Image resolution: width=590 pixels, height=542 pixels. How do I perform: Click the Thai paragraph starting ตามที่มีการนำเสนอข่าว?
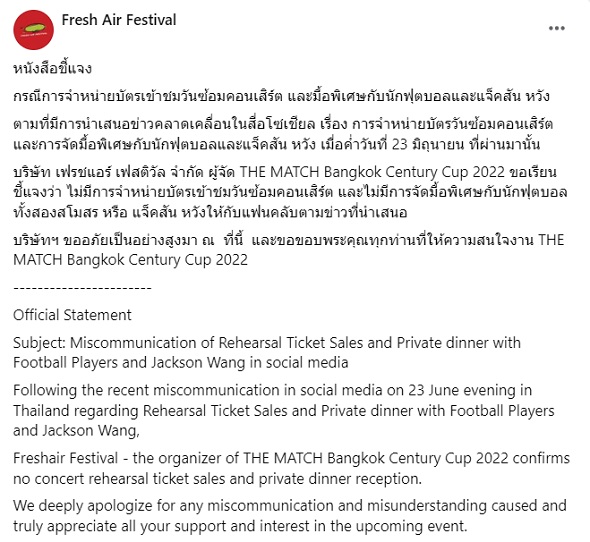click(283, 134)
